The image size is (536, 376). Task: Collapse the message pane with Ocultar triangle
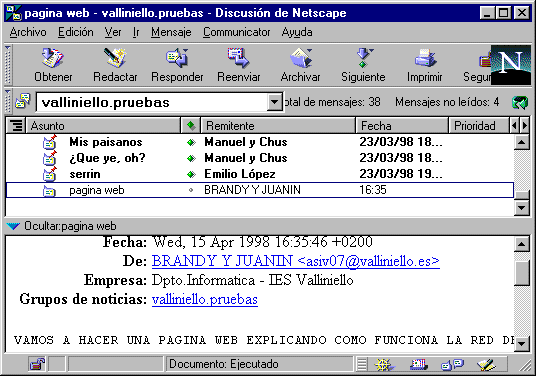13,226
